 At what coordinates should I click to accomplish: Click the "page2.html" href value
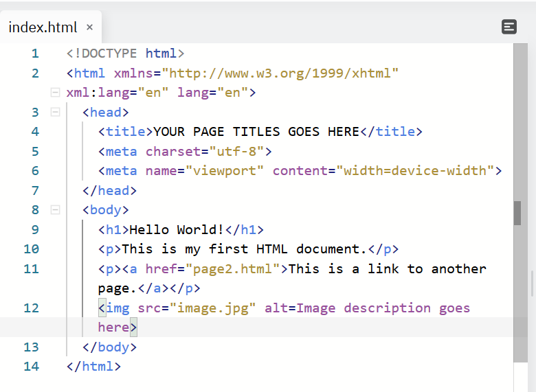236,269
